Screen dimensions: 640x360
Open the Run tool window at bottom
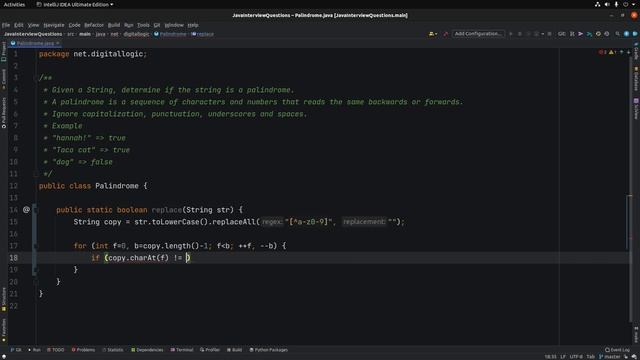click(34, 350)
